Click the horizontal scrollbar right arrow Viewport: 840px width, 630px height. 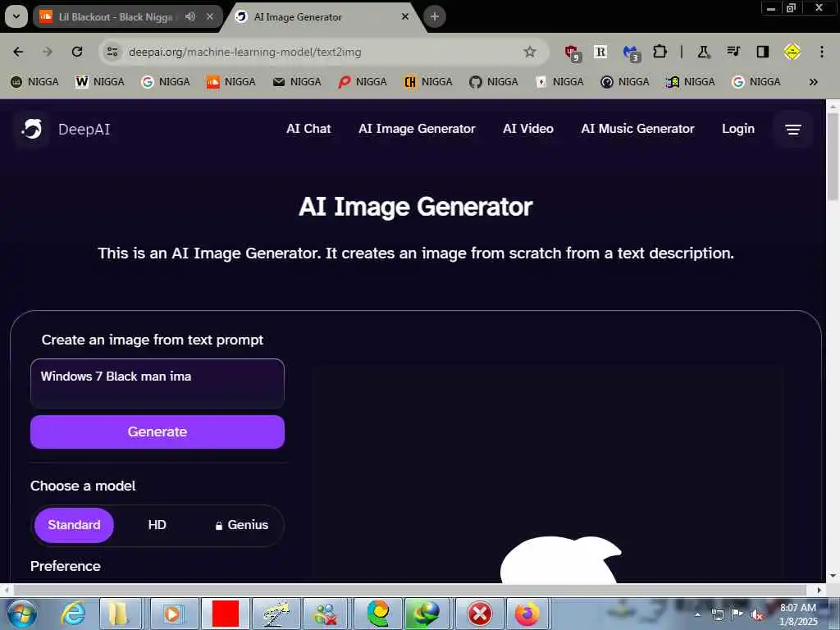click(x=819, y=590)
